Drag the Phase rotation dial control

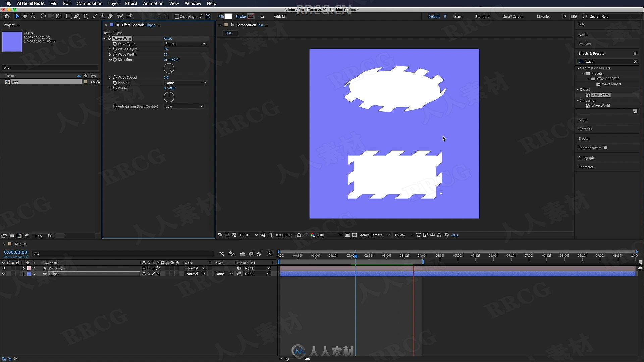click(169, 96)
